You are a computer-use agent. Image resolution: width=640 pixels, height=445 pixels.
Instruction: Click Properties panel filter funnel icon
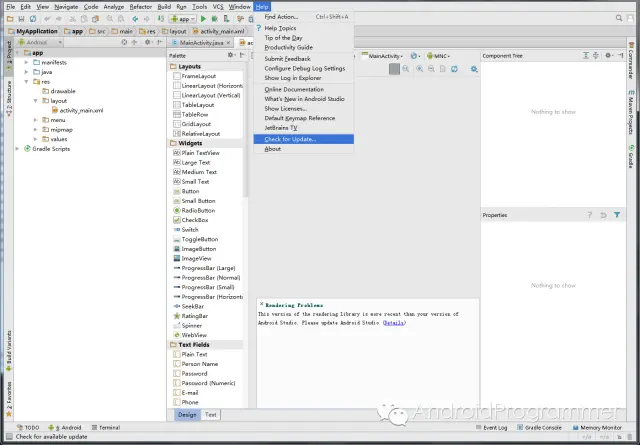tap(617, 215)
